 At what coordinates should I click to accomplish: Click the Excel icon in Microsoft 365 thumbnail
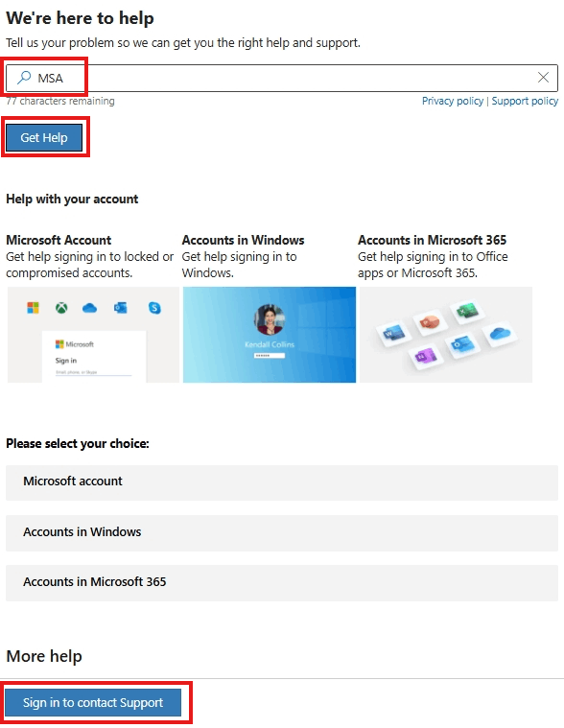(x=466, y=310)
